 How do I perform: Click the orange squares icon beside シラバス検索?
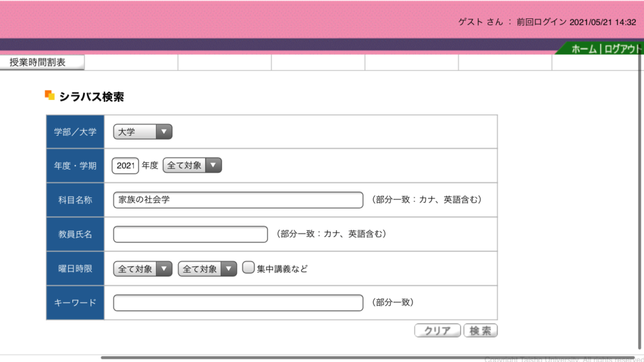click(50, 96)
